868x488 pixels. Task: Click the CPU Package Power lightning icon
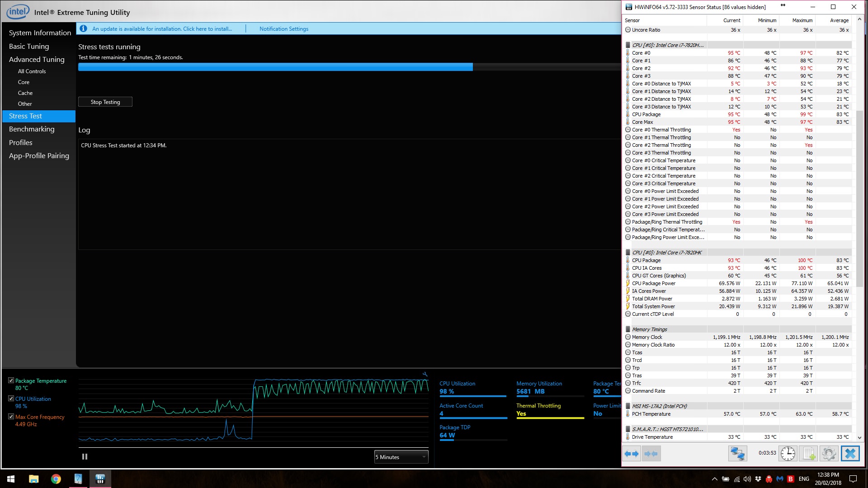point(628,283)
